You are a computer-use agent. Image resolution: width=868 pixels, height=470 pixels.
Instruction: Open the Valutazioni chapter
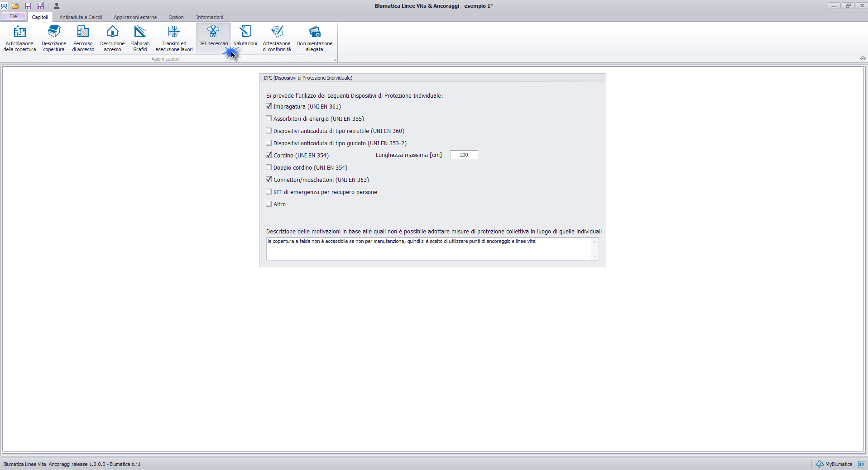(x=245, y=36)
